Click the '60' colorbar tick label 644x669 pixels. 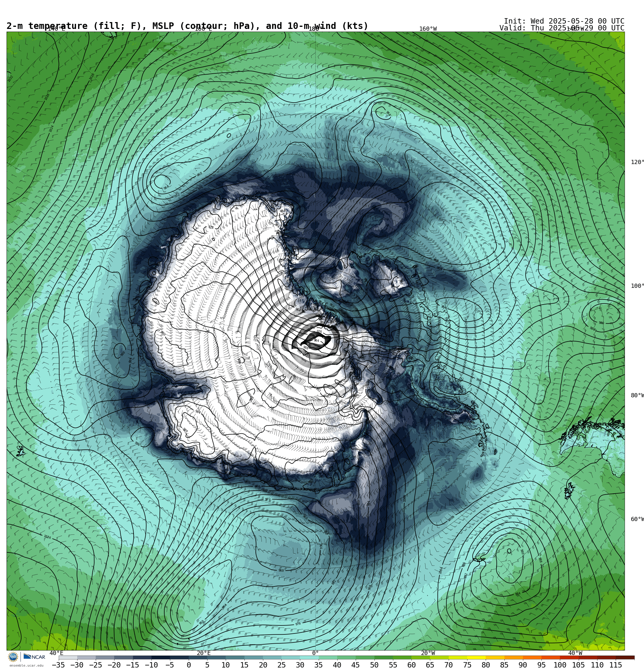(x=411, y=665)
